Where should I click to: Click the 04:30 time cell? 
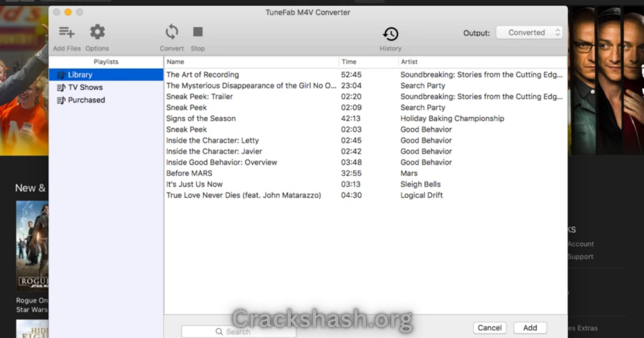pyautogui.click(x=352, y=195)
